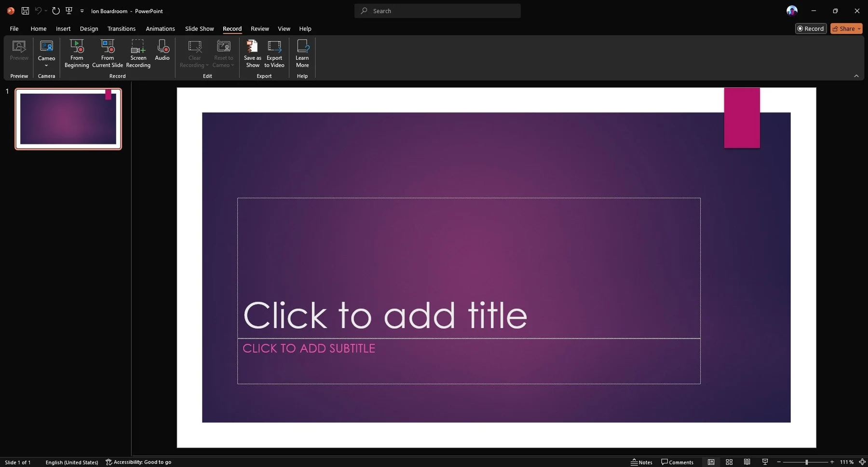
Task: Click the Search box in title bar
Action: coord(437,11)
